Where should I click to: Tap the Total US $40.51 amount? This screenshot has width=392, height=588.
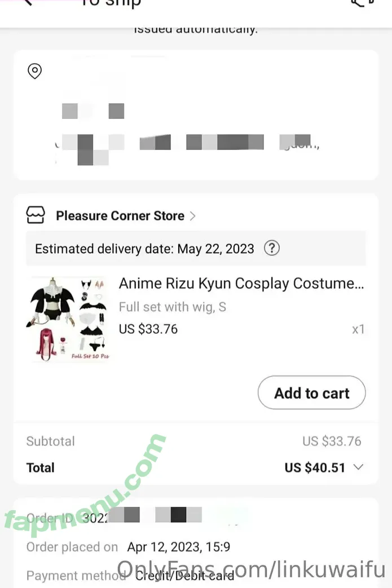point(315,467)
